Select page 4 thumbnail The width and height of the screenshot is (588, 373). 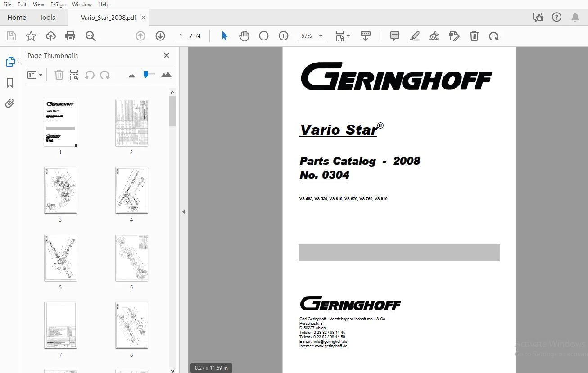coord(131,190)
